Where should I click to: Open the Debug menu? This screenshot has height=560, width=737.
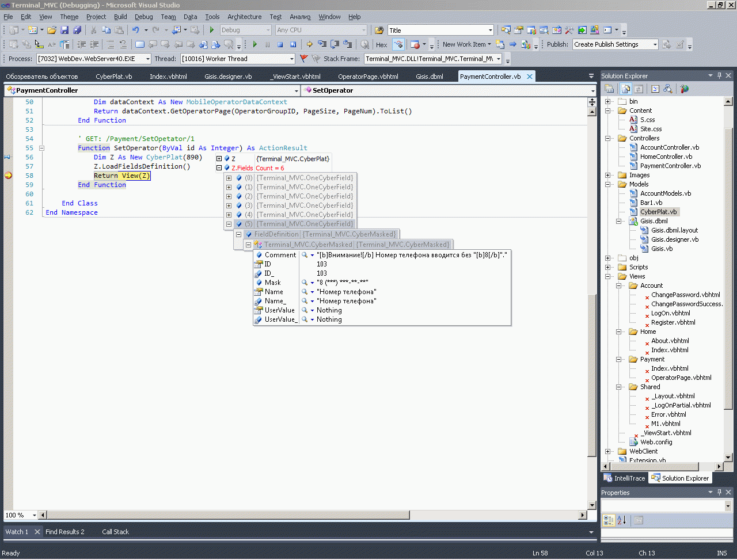point(143,17)
